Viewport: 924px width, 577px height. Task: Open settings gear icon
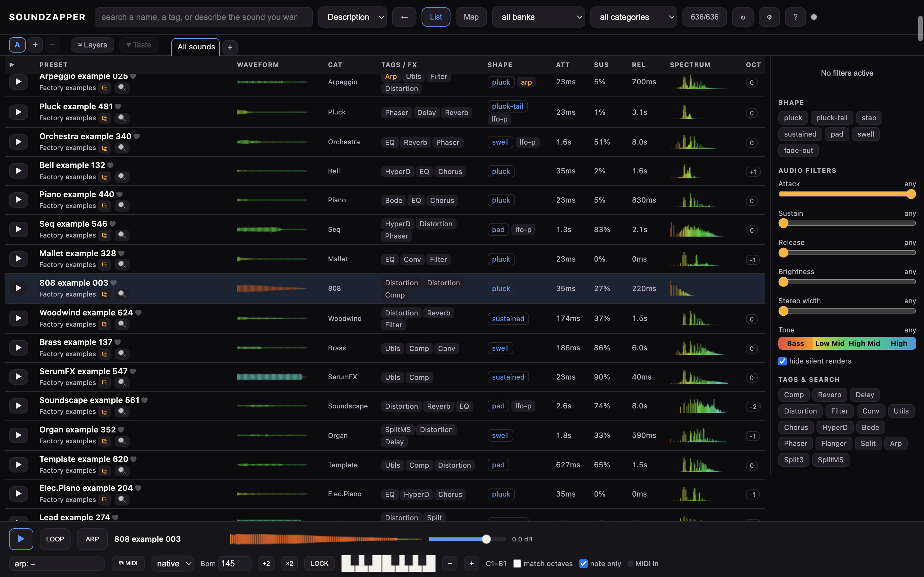769,17
